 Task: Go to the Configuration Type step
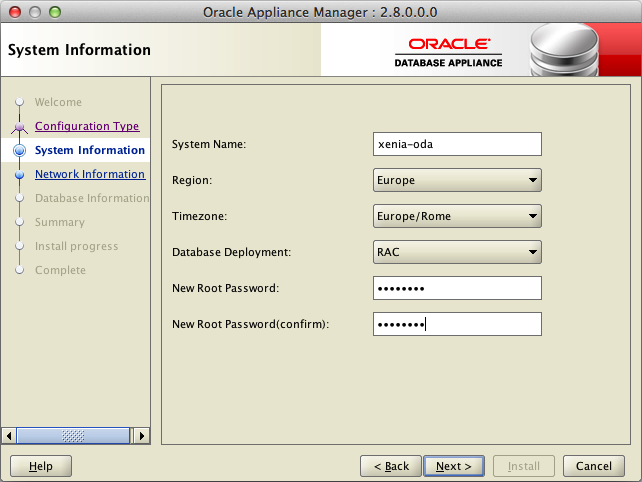tap(87, 126)
